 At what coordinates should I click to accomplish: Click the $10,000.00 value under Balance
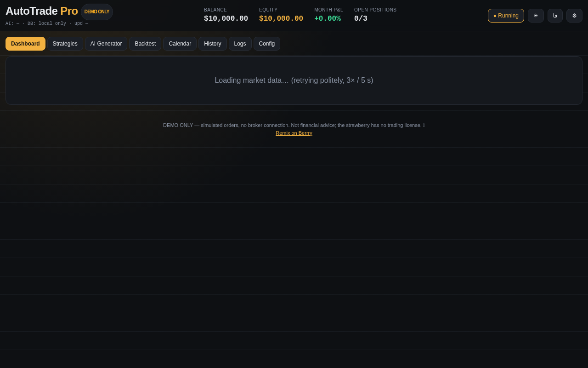coord(226,19)
